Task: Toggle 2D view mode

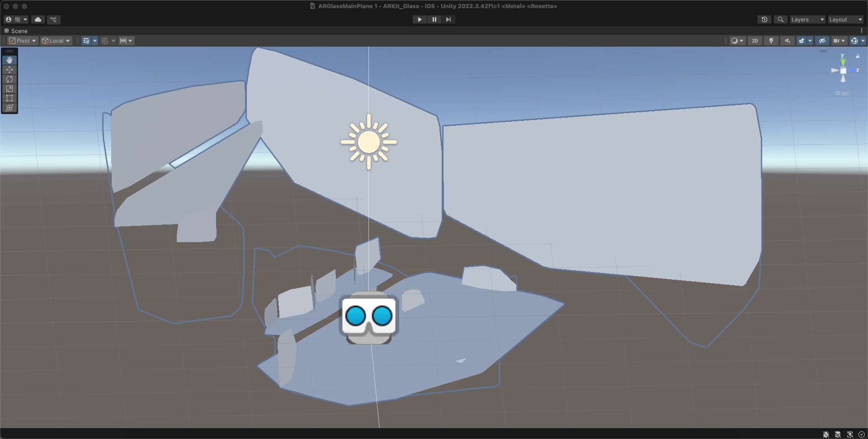Action: 755,41
